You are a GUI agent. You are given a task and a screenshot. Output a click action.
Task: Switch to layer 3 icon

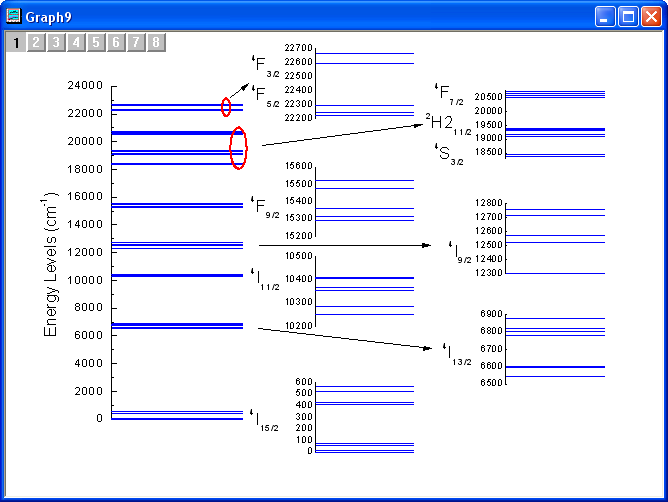(x=56, y=42)
